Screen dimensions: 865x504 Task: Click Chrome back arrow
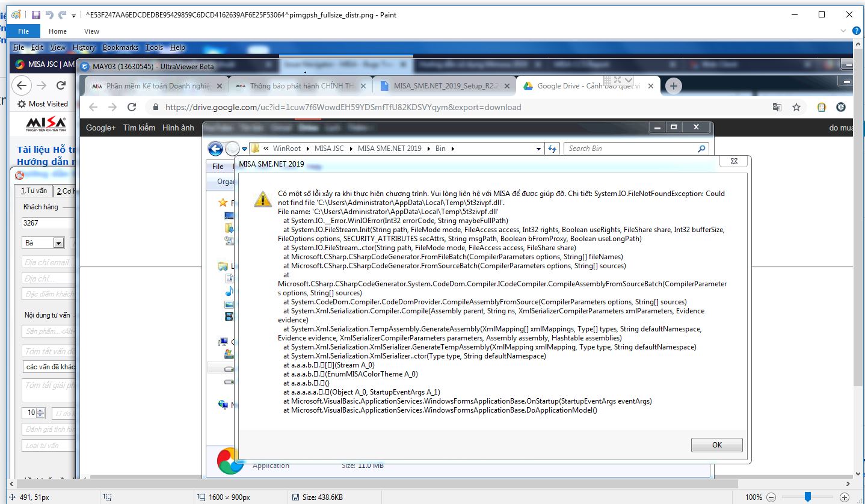point(93,107)
